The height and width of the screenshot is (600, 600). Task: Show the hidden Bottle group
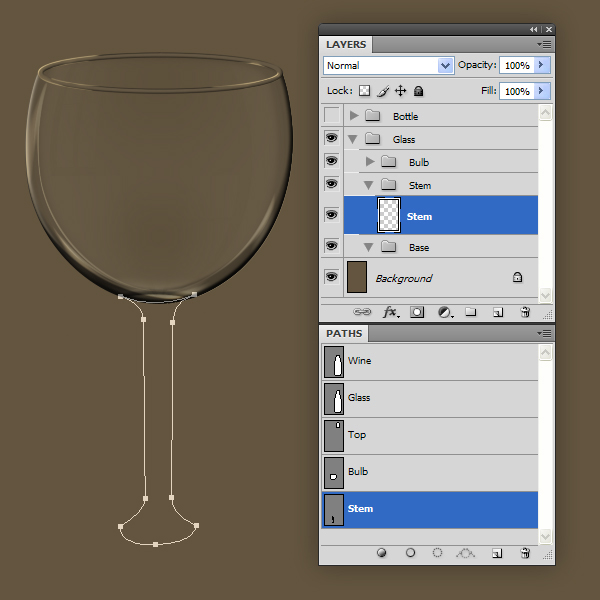click(331, 115)
